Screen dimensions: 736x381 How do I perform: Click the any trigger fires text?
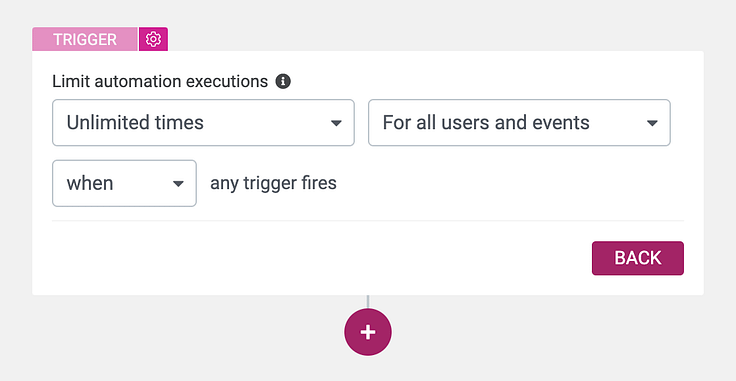(273, 183)
